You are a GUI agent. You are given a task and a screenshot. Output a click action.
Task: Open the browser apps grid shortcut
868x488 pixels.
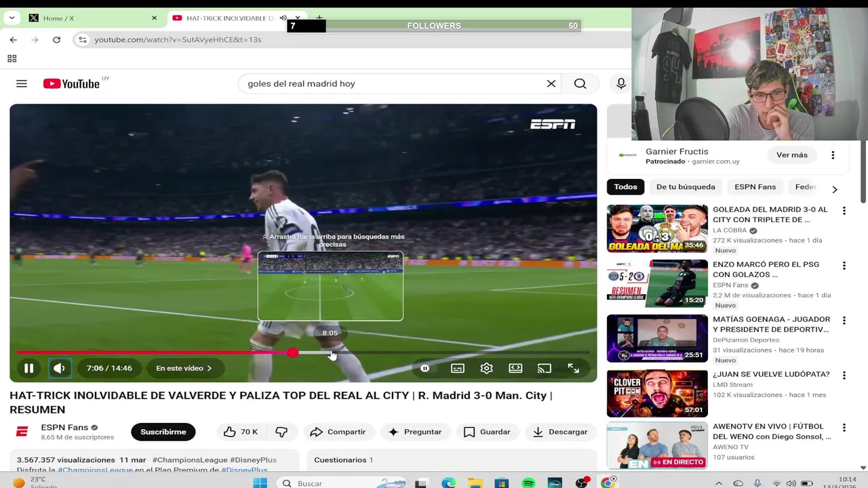coord(12,59)
